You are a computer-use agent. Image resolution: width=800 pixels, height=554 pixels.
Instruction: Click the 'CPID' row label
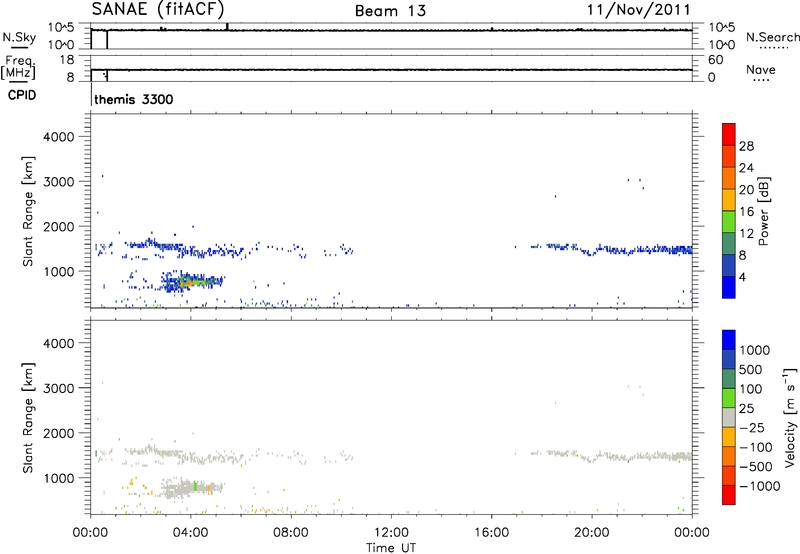tap(21, 95)
